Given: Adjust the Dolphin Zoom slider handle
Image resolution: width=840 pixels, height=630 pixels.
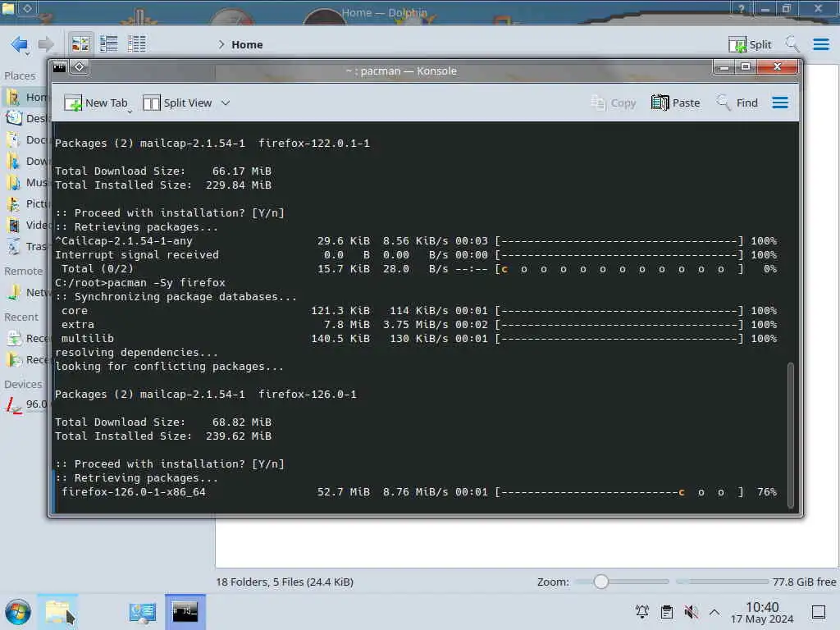Looking at the screenshot, I should (601, 582).
